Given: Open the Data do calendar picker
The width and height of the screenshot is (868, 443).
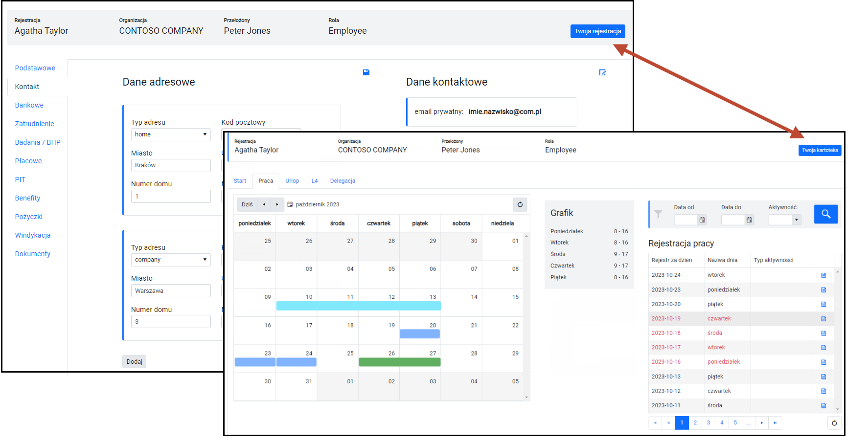Looking at the screenshot, I should pos(749,220).
